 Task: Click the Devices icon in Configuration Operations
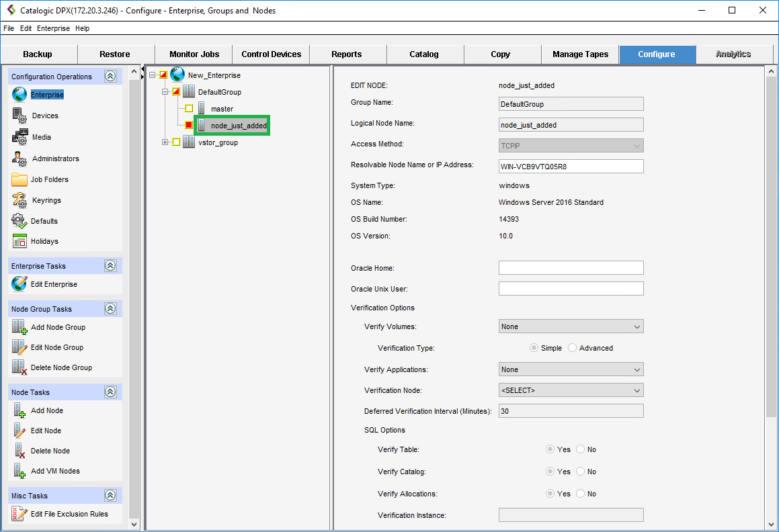[x=19, y=116]
